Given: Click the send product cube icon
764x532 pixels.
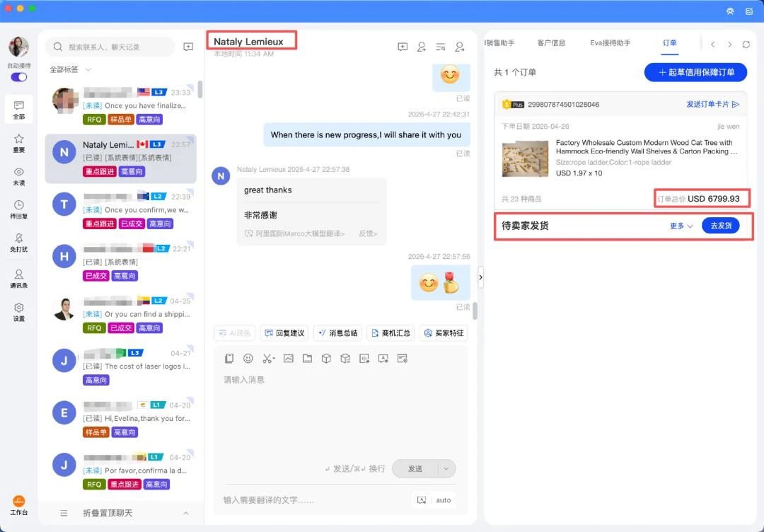Looking at the screenshot, I should coord(326,359).
